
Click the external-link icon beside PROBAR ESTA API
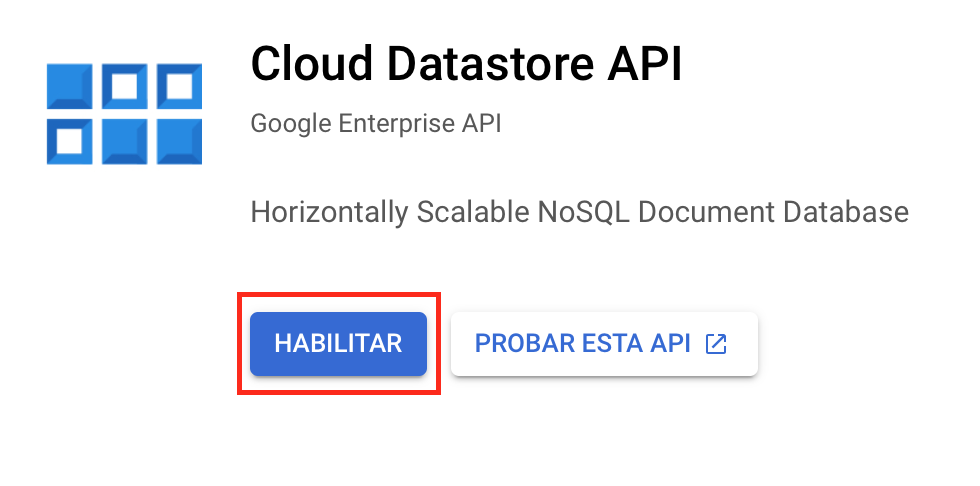(716, 344)
